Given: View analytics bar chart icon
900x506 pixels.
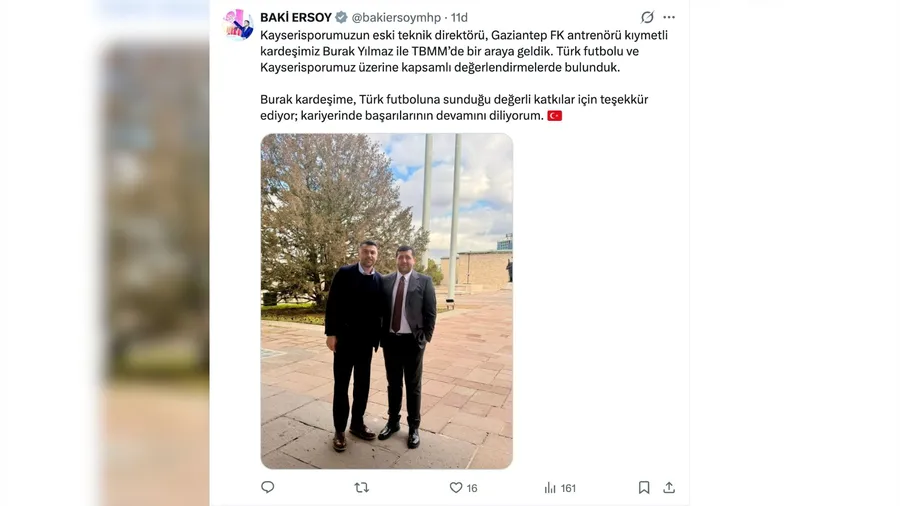Looking at the screenshot, I should [550, 488].
